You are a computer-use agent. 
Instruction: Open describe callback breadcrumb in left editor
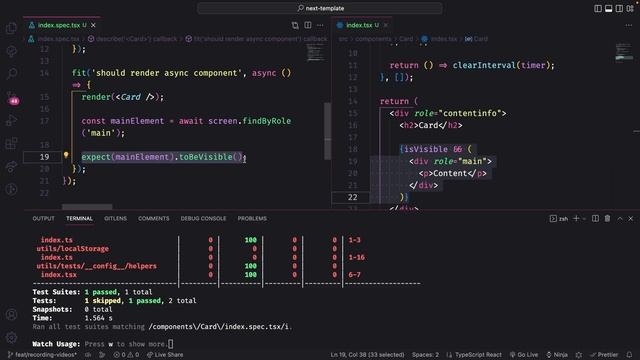pos(132,39)
